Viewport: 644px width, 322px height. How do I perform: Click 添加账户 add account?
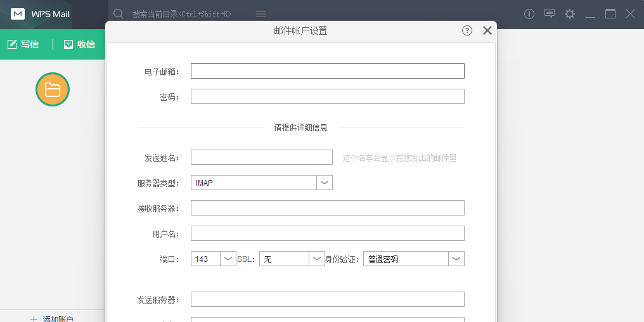[52, 319]
